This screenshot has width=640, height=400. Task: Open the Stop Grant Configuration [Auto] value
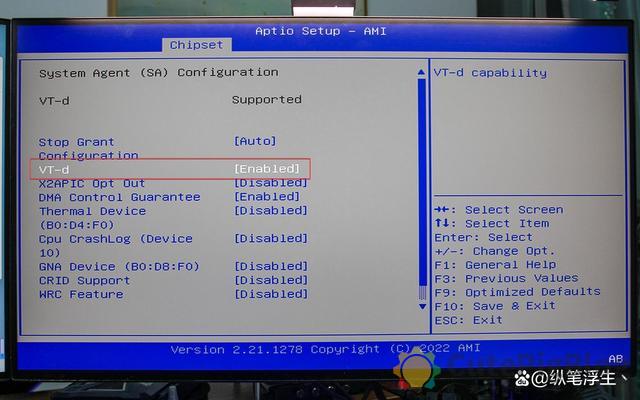point(255,141)
